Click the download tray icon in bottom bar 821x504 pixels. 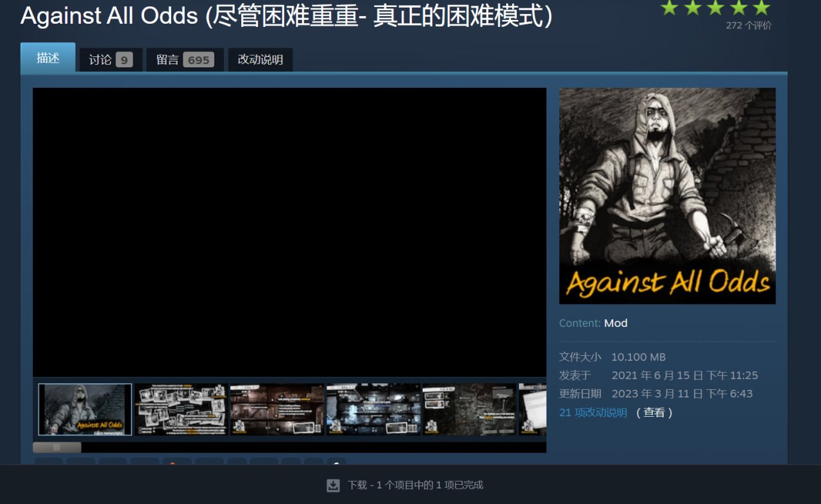pos(333,485)
